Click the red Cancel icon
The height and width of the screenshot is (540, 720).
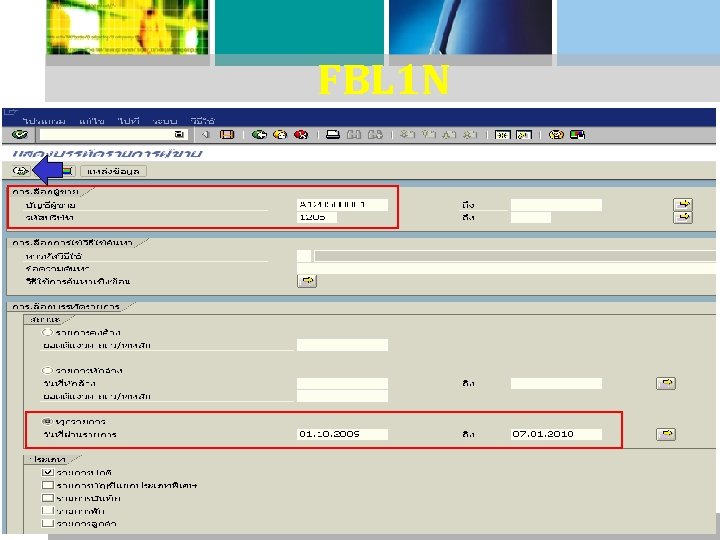[x=301, y=135]
